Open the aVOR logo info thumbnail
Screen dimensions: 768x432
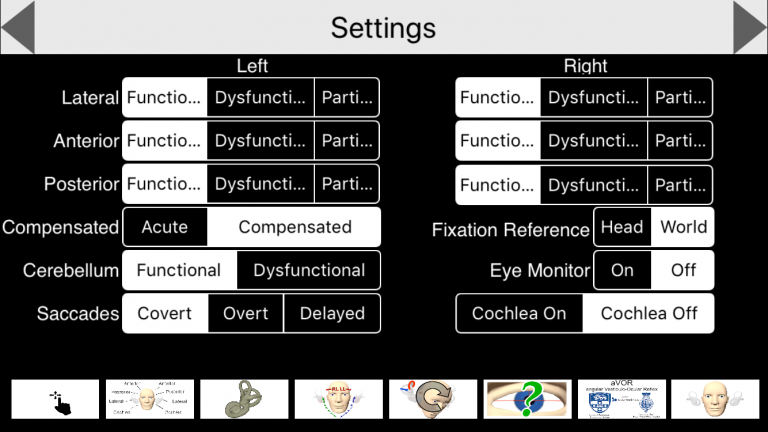coord(621,399)
